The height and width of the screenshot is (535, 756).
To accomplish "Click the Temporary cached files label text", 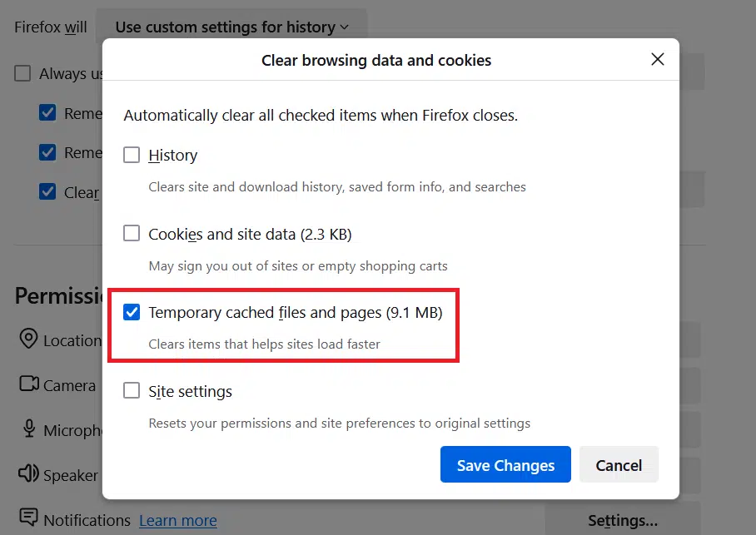I will tap(295, 313).
